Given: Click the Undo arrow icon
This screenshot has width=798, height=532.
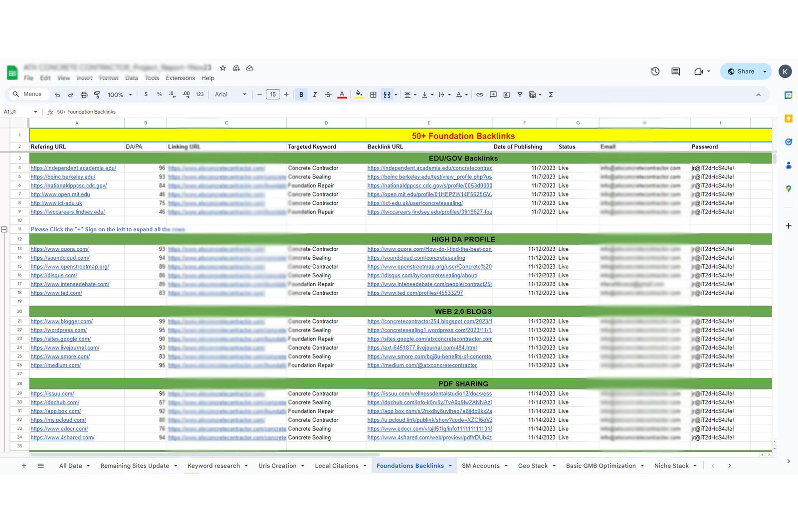Looking at the screenshot, I should coord(57,95).
